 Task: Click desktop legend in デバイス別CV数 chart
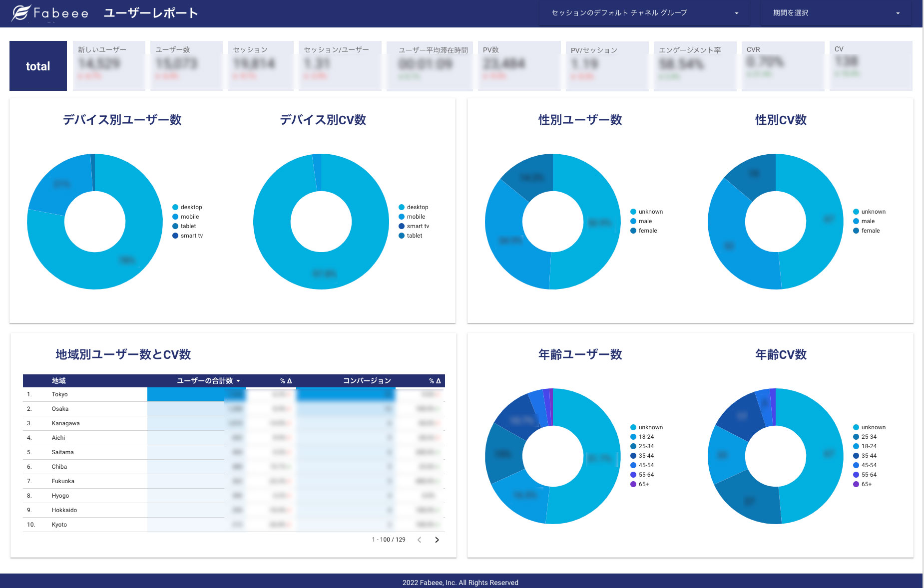point(414,207)
